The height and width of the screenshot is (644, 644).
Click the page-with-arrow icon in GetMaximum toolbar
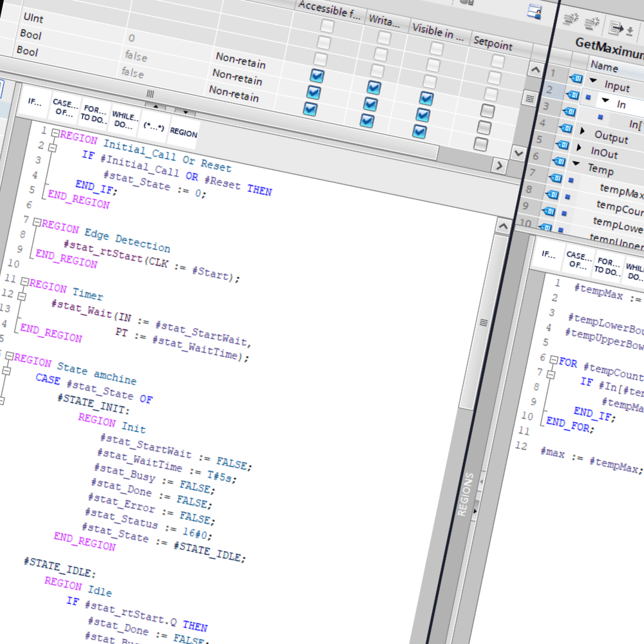616,28
